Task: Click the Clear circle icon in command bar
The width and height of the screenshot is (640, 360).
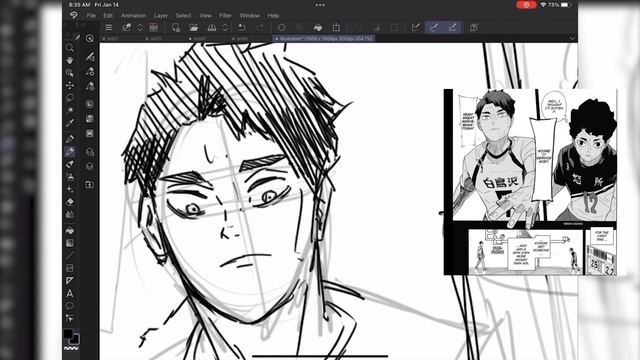Action: point(282,27)
